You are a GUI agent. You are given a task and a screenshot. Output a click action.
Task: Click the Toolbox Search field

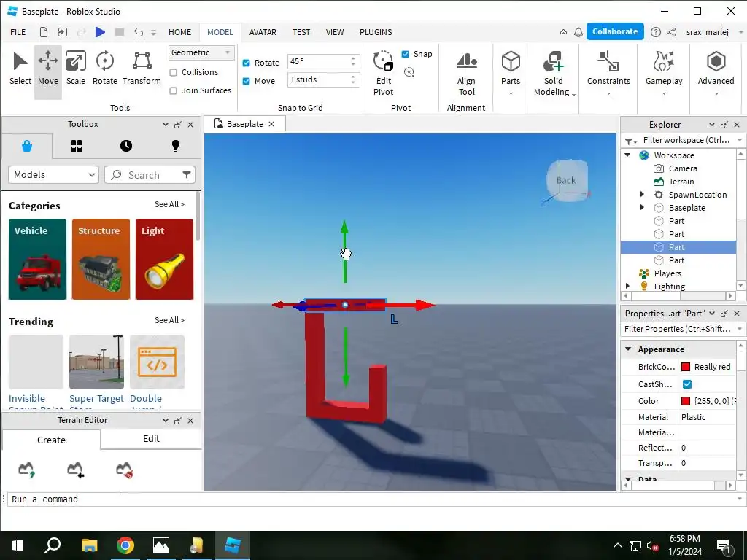pos(150,175)
